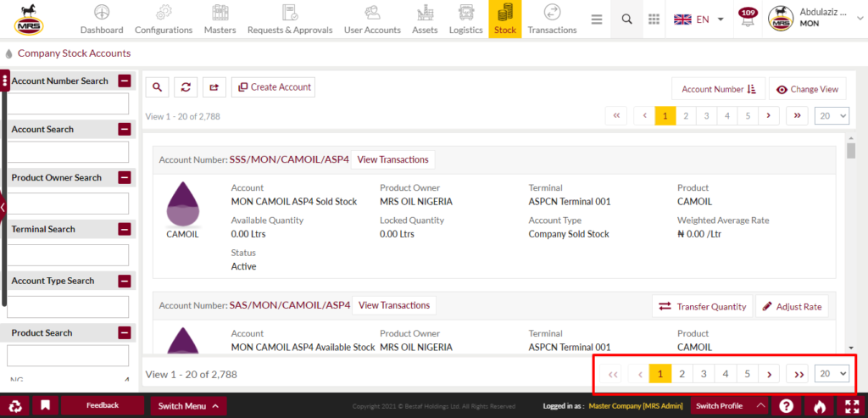868x418 pixels.
Task: Open the Assets module
Action: (x=425, y=20)
